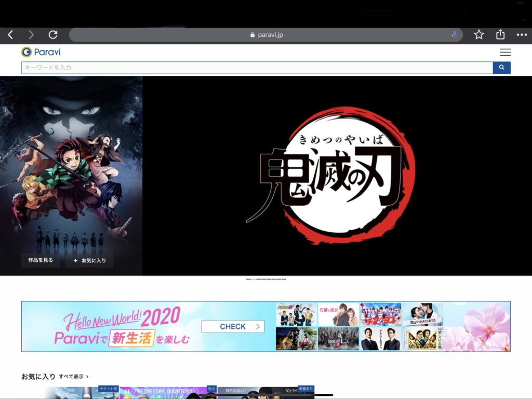
Task: Open the Wednesday Downtown favorites thumbnail
Action: pos(168,393)
